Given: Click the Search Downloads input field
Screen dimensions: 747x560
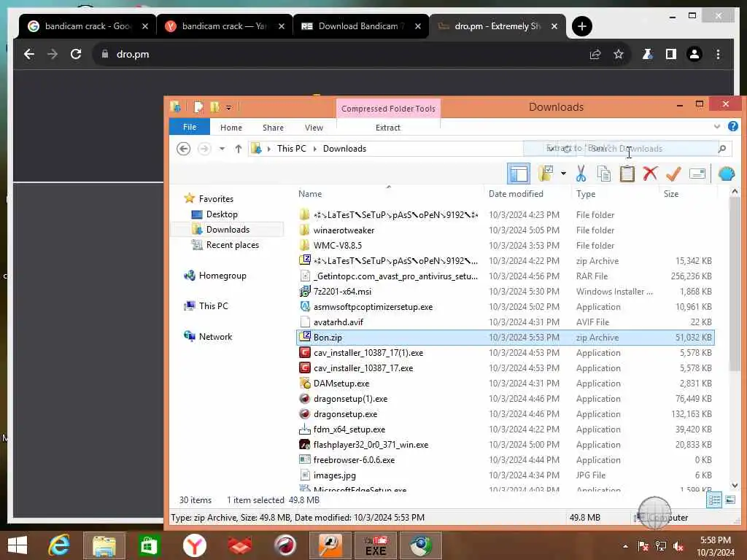Looking at the screenshot, I should coord(650,149).
